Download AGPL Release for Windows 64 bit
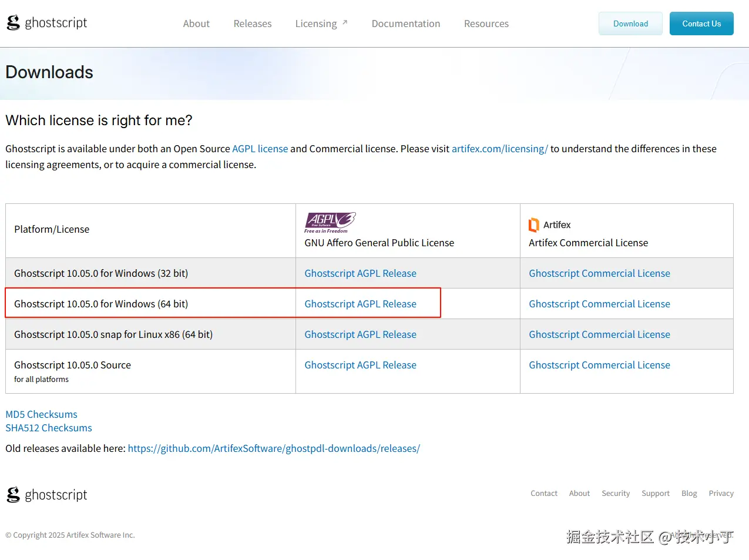 click(360, 304)
